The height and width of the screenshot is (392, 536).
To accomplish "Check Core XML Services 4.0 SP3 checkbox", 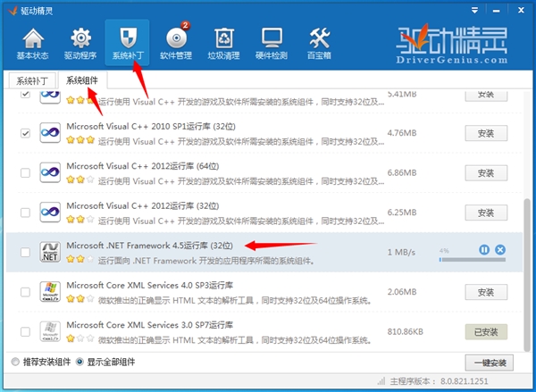I will pos(25,292).
